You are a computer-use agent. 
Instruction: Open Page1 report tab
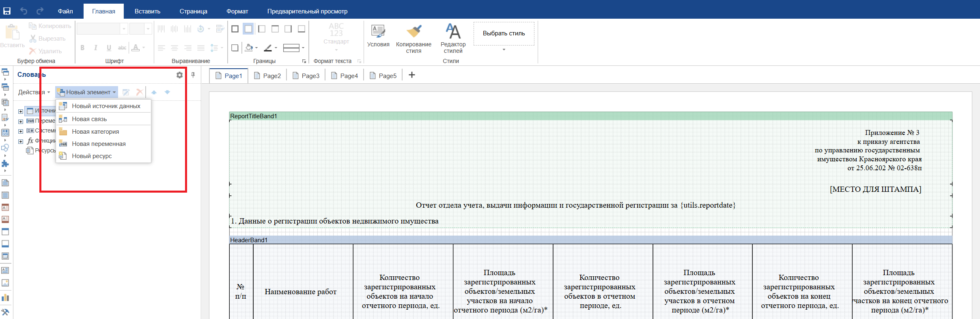[x=229, y=76]
